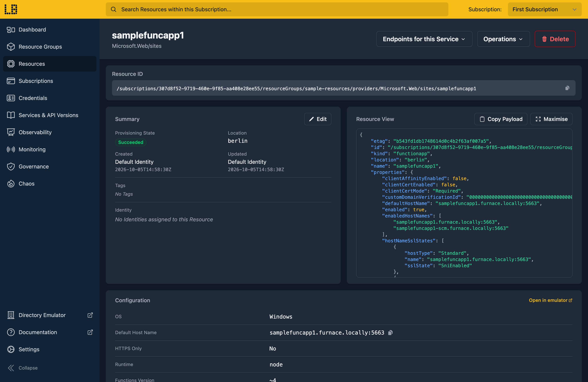The height and width of the screenshot is (382, 588).
Task: Open the Dashboard menu item
Action: tap(50, 30)
